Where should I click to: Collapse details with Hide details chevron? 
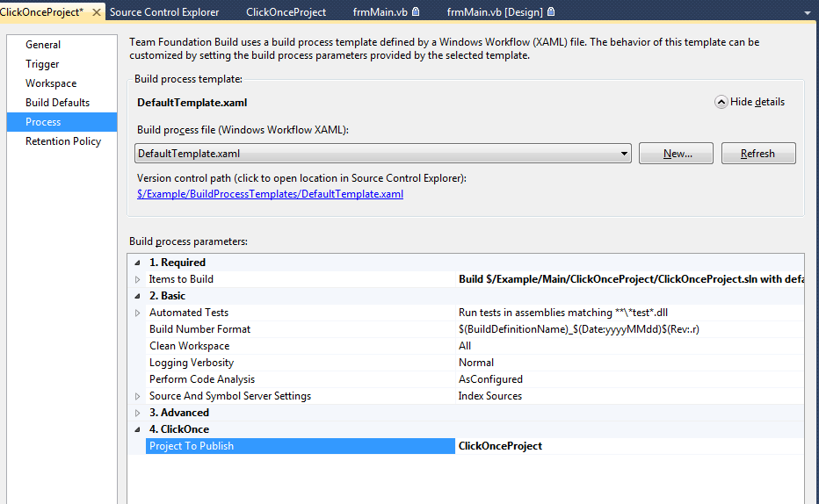click(721, 102)
